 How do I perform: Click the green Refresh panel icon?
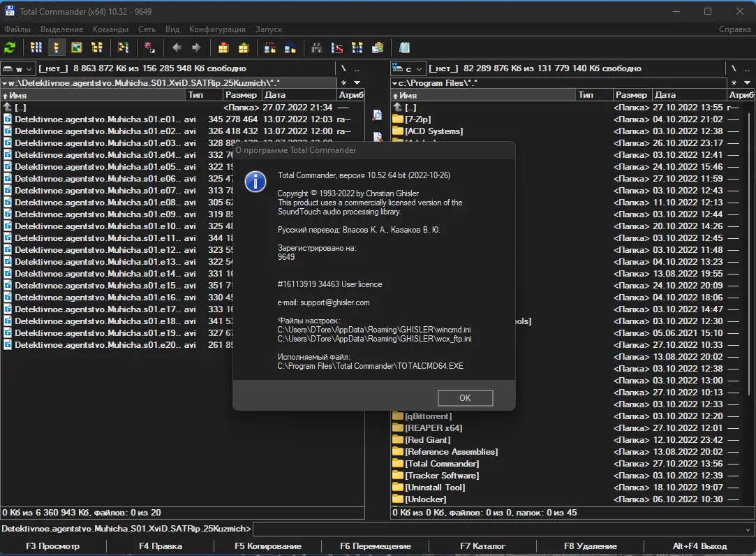10,47
